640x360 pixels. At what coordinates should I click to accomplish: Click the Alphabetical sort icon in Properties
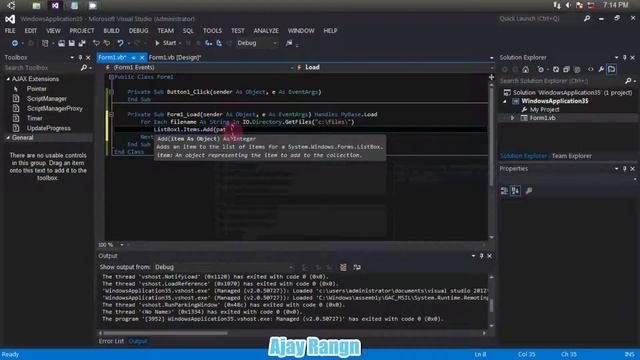[x=516, y=191]
